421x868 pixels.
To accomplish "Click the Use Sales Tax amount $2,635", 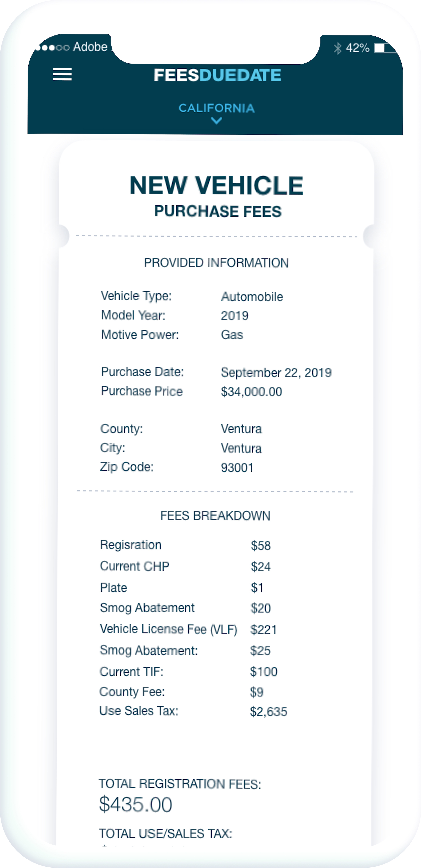I will click(x=268, y=711).
